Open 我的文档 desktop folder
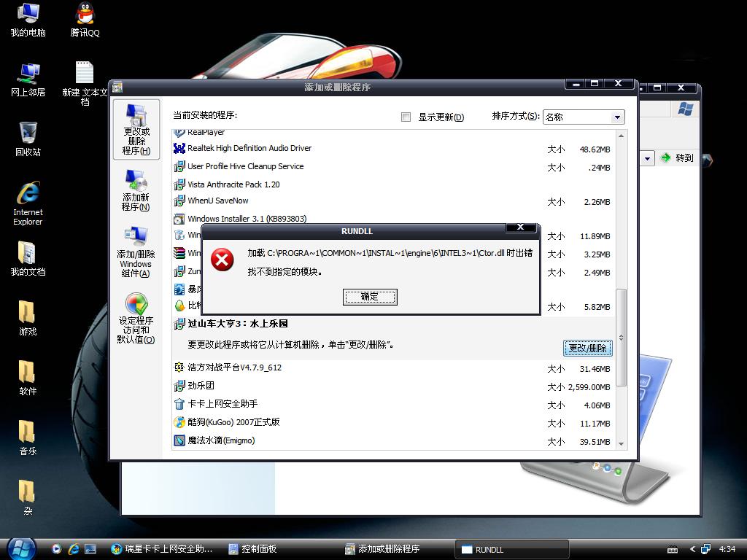The image size is (747, 560). [x=28, y=259]
